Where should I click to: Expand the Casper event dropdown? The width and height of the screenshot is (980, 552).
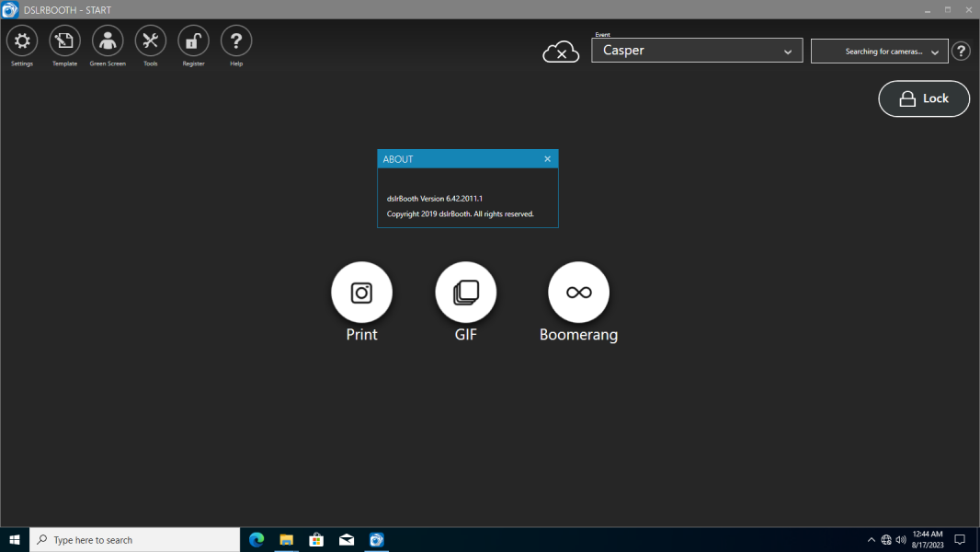coord(697,51)
